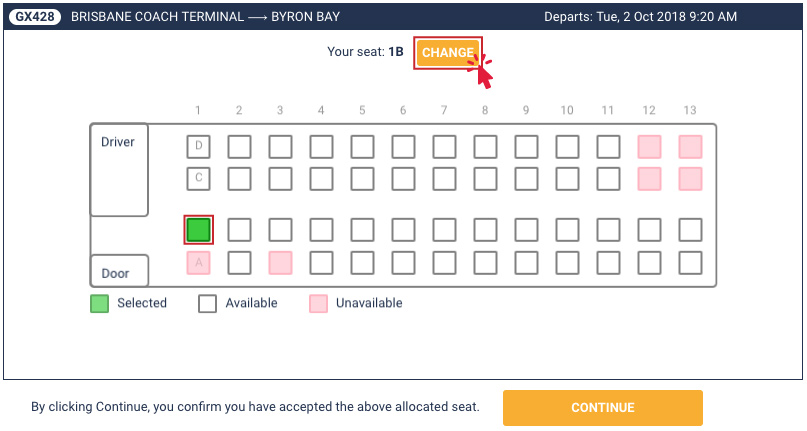
Task: Choose the top-row seat in column 13
Action: coord(690,147)
